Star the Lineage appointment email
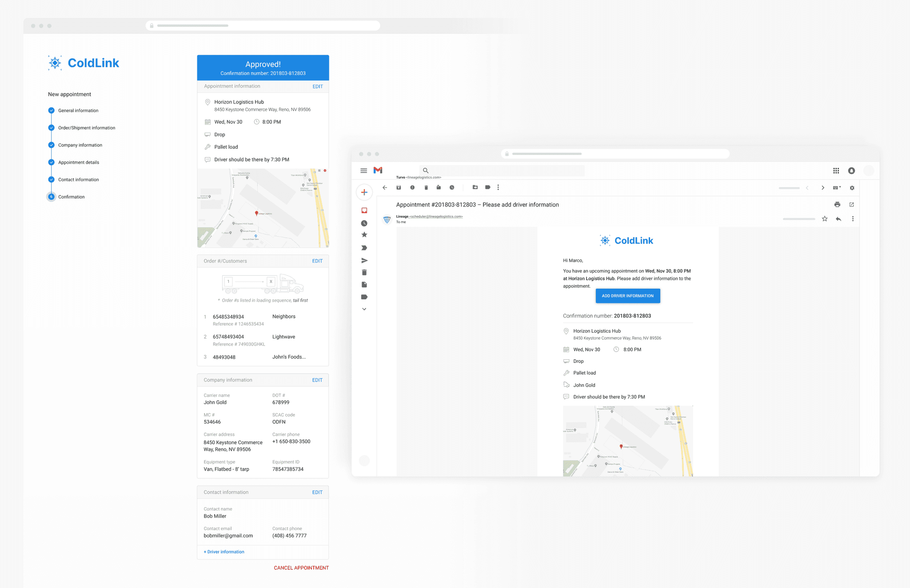Image resolution: width=910 pixels, height=588 pixels. [825, 219]
